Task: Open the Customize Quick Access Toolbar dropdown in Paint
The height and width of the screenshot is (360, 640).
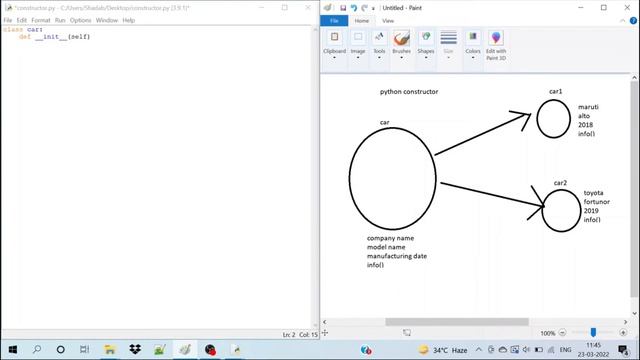Action: pyautogui.click(x=373, y=8)
